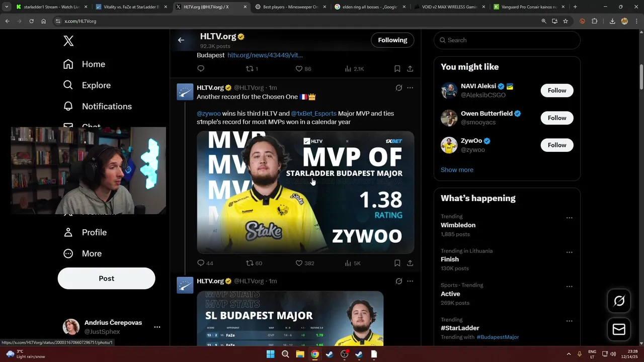Open the Wimbledon trending topic
The image size is (644, 362).
458,225
